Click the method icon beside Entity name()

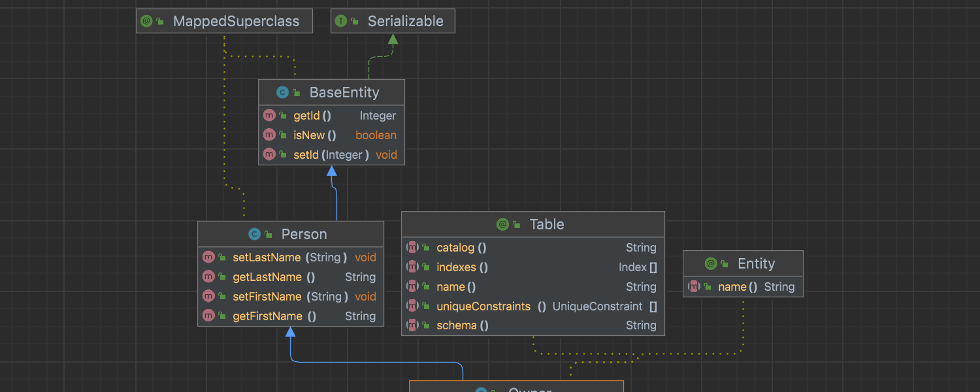pos(694,287)
